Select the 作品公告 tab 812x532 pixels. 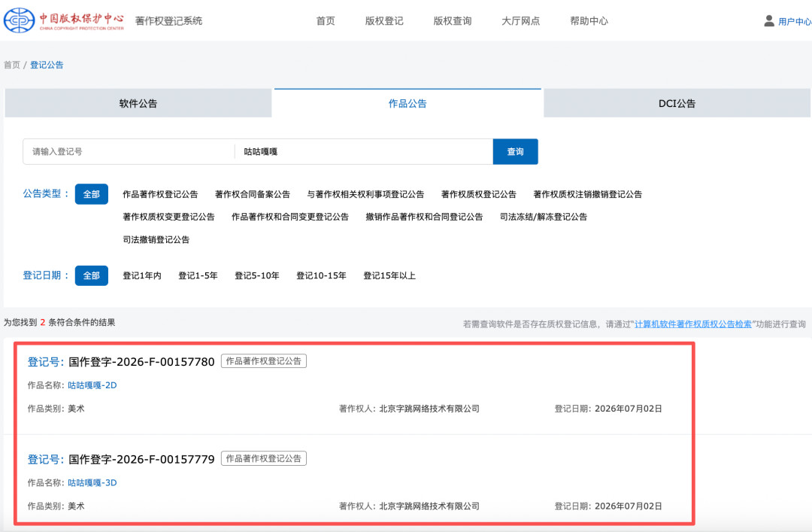click(x=408, y=103)
